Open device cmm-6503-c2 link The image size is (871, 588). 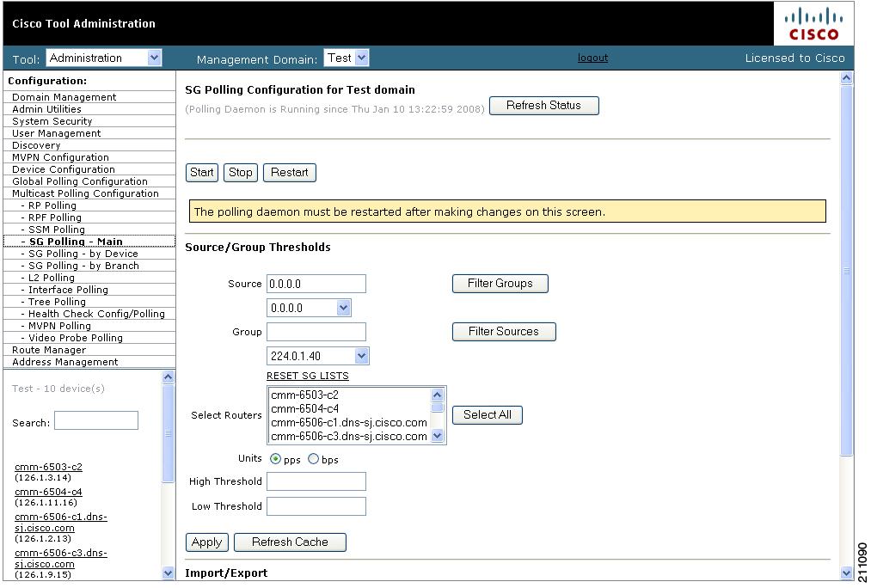pos(48,467)
